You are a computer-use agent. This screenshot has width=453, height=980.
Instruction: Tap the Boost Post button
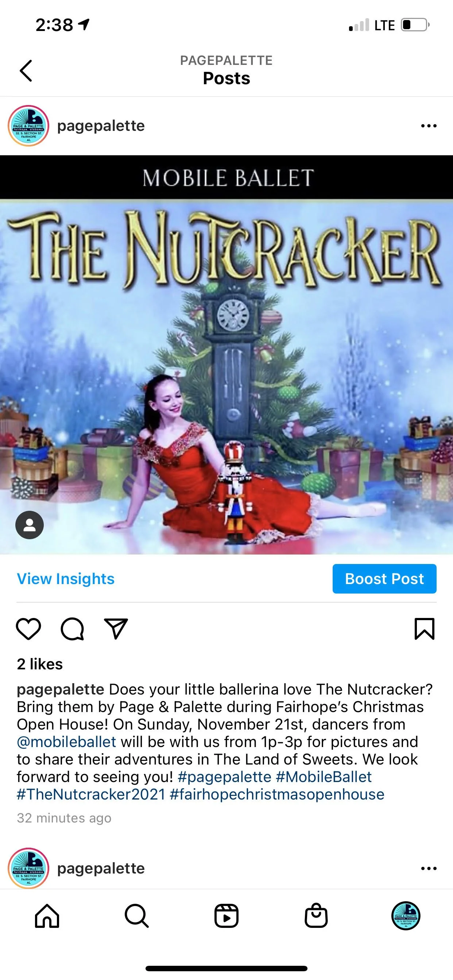(x=384, y=579)
